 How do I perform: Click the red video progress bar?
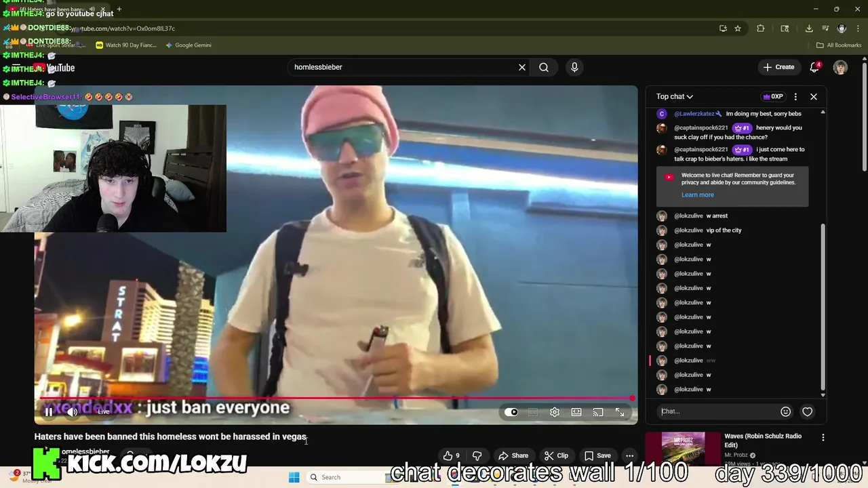pyautogui.click(x=336, y=399)
